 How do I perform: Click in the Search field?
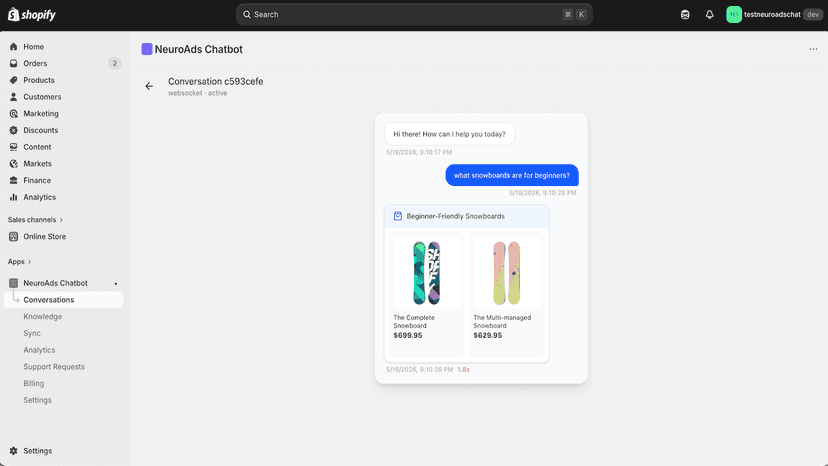click(414, 15)
